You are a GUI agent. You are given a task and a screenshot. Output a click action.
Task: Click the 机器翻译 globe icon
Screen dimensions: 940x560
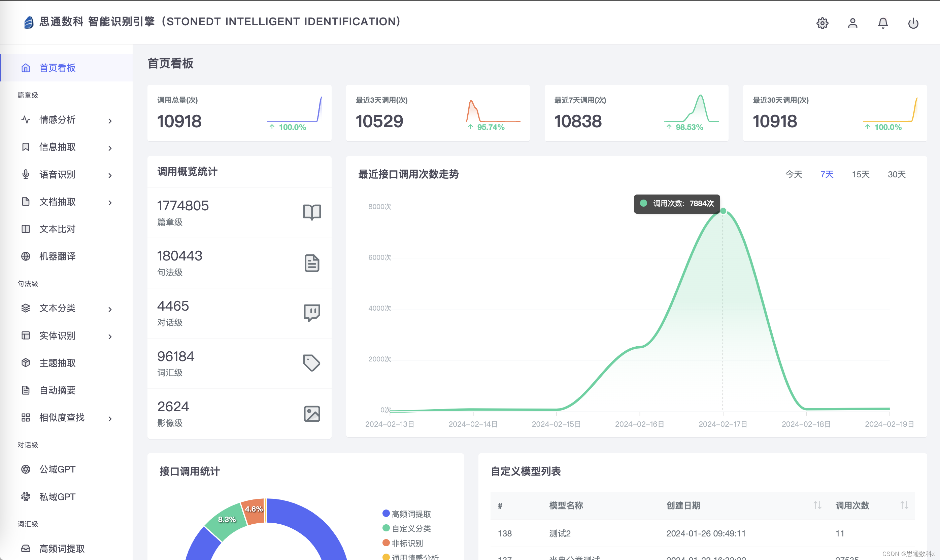coord(26,256)
